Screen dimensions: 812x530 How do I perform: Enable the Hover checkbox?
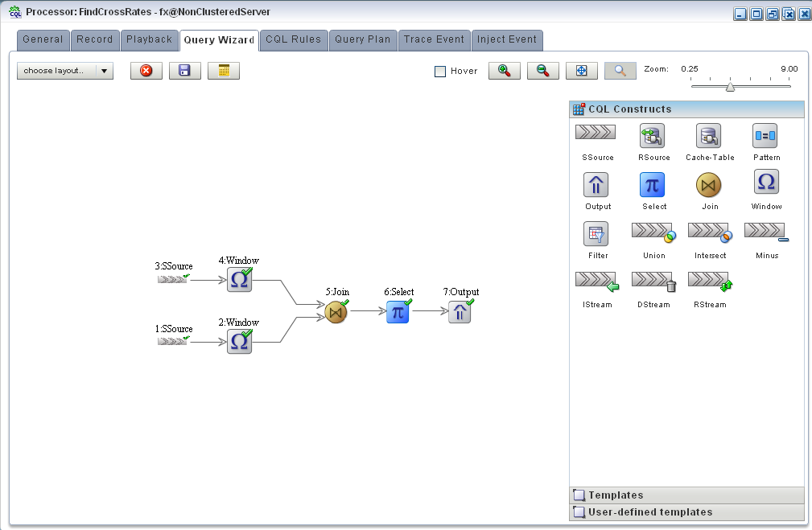coord(440,72)
